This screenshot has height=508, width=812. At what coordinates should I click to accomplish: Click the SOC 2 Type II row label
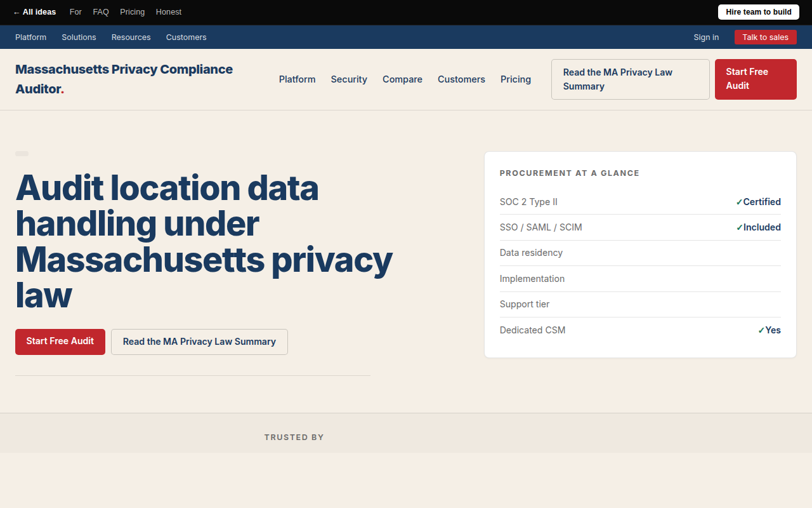tap(528, 202)
